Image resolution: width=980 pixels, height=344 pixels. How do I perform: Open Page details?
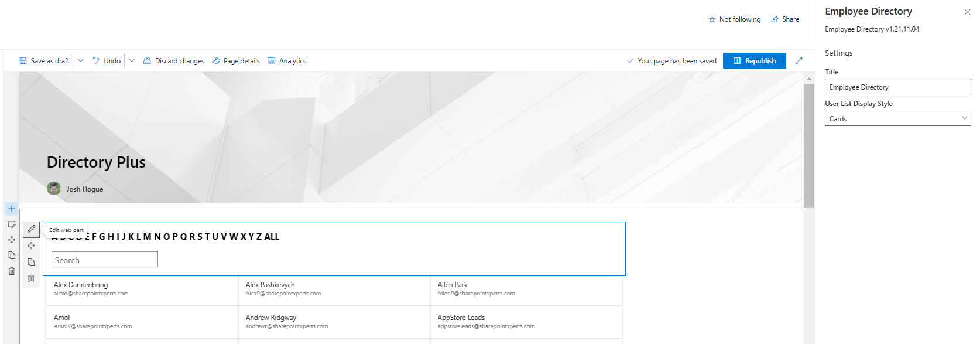[236, 61]
